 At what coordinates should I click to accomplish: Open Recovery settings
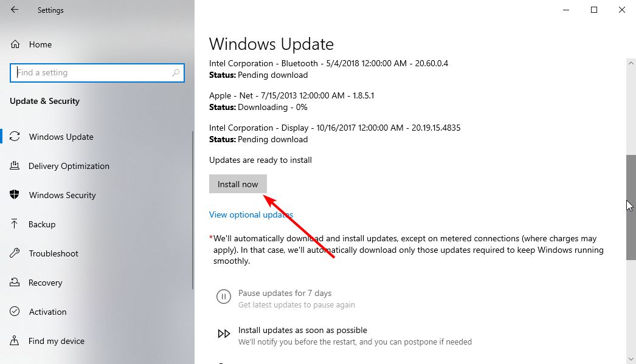pyautogui.click(x=45, y=283)
